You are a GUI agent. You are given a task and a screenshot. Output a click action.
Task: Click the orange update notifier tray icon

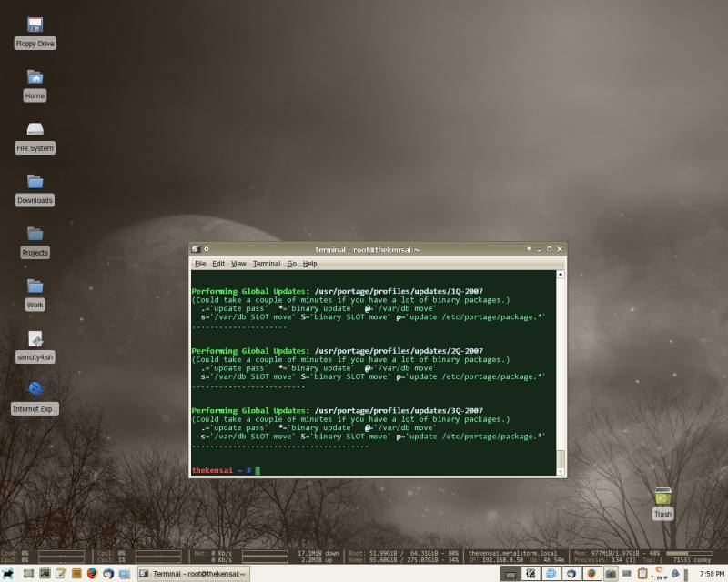(659, 574)
